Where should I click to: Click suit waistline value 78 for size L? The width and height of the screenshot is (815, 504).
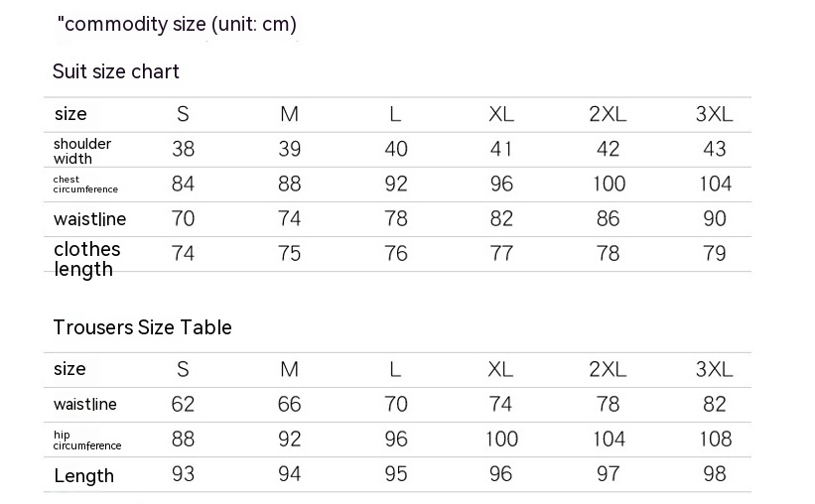point(395,218)
